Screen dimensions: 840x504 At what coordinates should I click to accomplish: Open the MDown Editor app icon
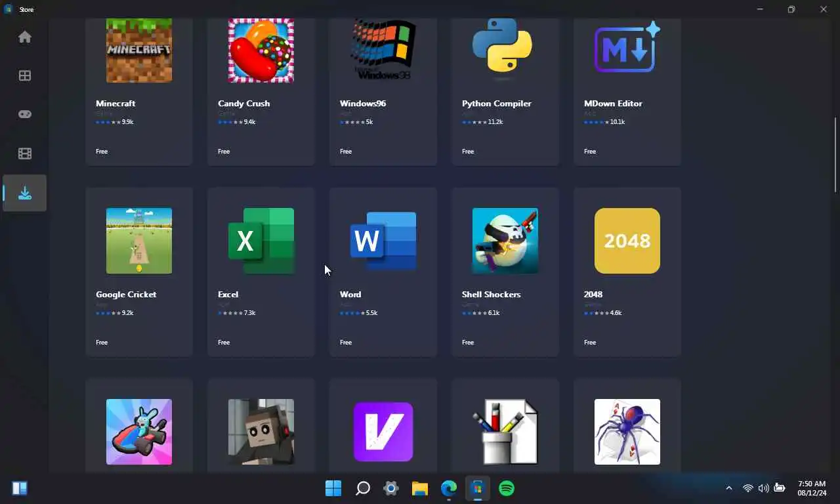tap(627, 47)
